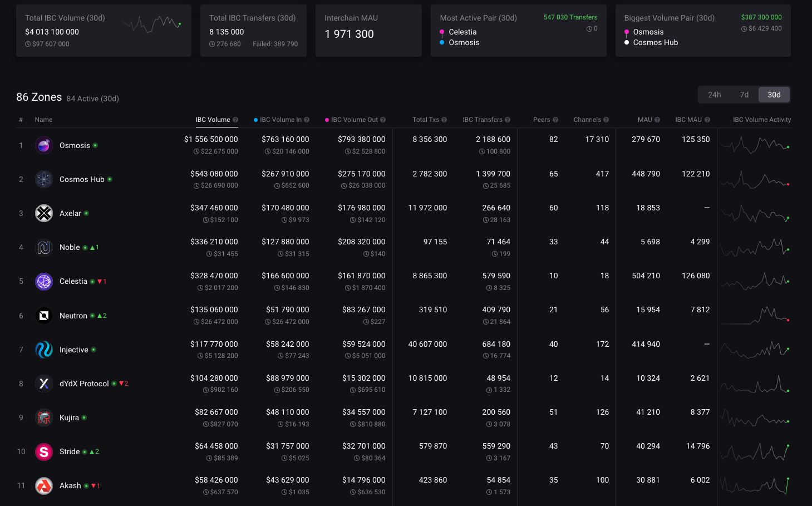Sort by Channels column header

[587, 120]
